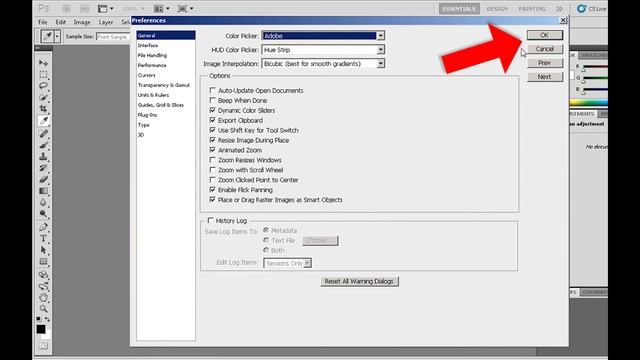Enable Beep When Done checkbox
Screen dimensions: 640x360
tap(213, 100)
